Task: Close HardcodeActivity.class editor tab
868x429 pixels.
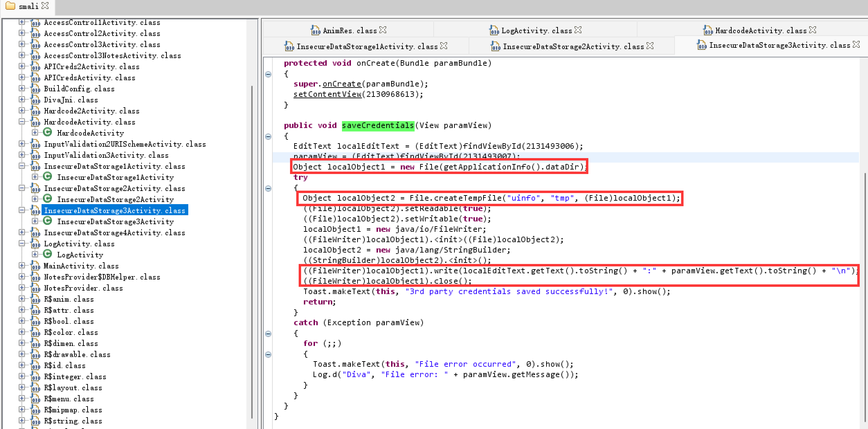Action: coord(813,30)
